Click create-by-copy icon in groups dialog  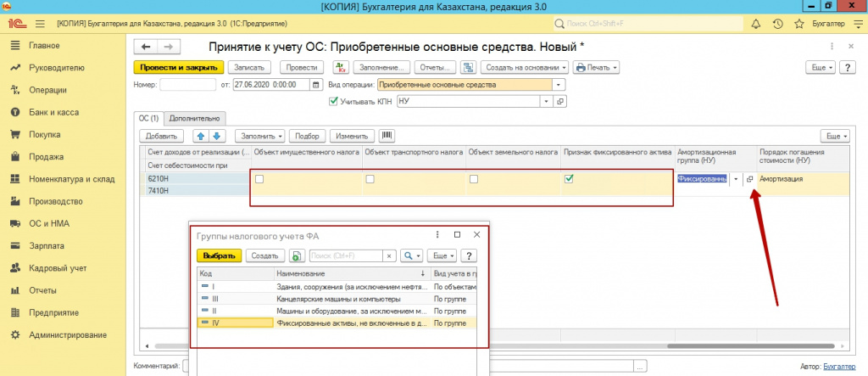point(298,255)
